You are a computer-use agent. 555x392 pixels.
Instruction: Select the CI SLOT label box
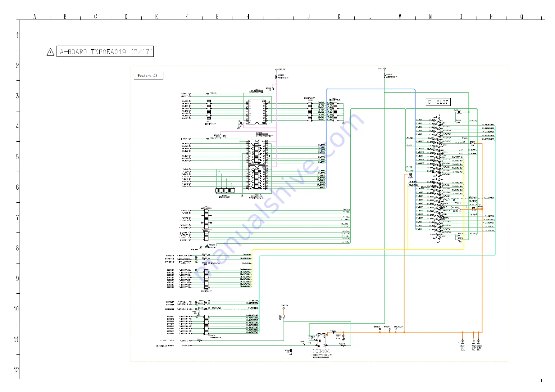[438, 102]
